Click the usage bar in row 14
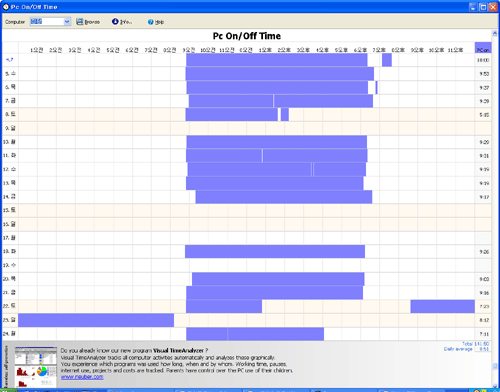This screenshot has width=500, height=392. tap(284, 197)
